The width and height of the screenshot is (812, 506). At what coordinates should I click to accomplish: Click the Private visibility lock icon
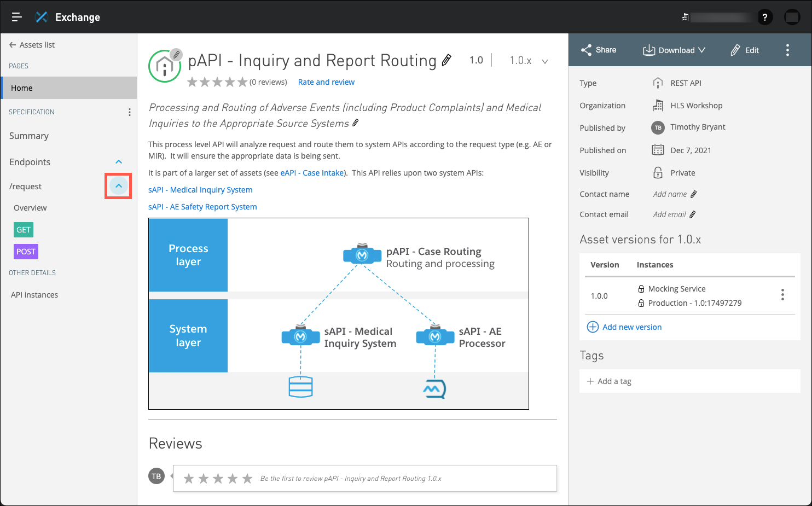(658, 172)
